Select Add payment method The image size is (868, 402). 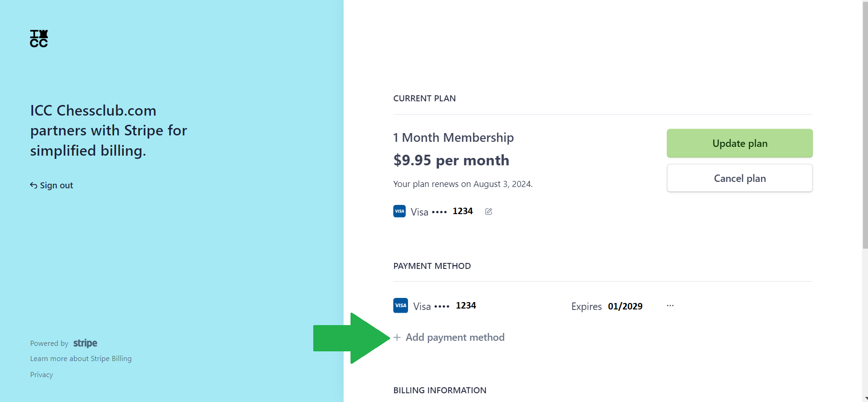pos(455,337)
